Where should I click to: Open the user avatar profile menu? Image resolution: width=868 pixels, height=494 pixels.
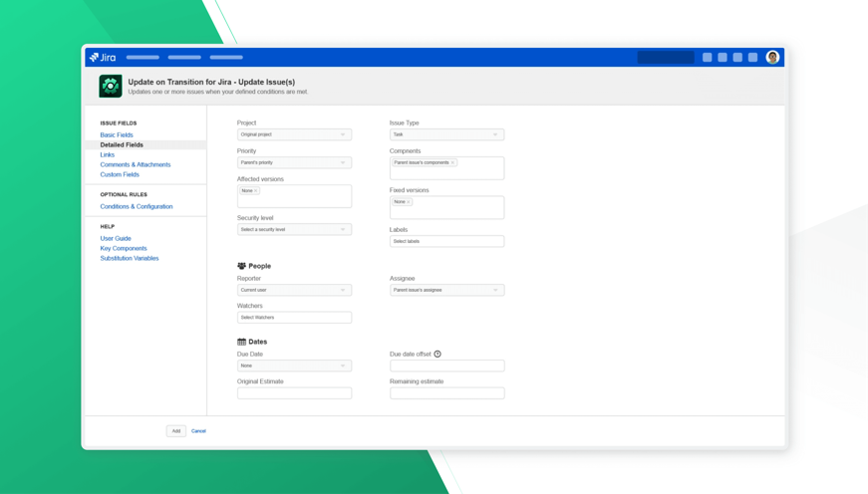[x=772, y=57]
